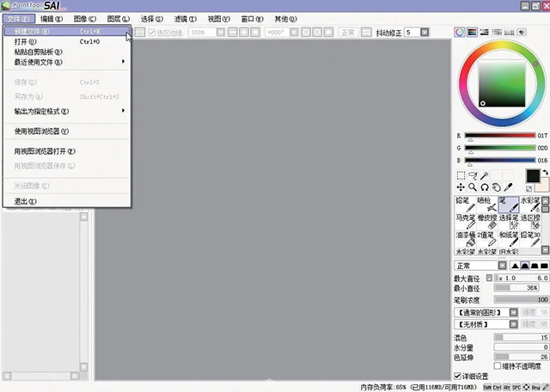Click 新建文件 in the File menu

click(33, 31)
